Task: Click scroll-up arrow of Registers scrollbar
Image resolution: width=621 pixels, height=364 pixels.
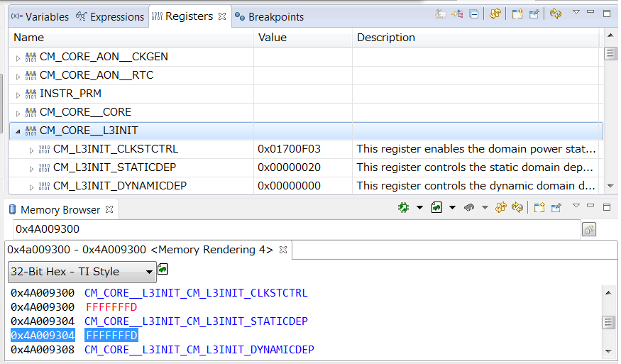Action: (x=610, y=35)
